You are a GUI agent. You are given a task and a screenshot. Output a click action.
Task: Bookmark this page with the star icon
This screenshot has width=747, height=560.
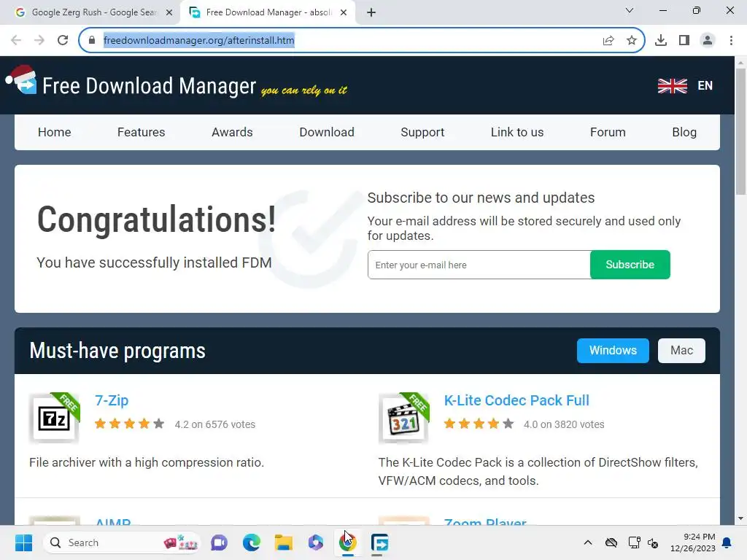pyautogui.click(x=632, y=41)
